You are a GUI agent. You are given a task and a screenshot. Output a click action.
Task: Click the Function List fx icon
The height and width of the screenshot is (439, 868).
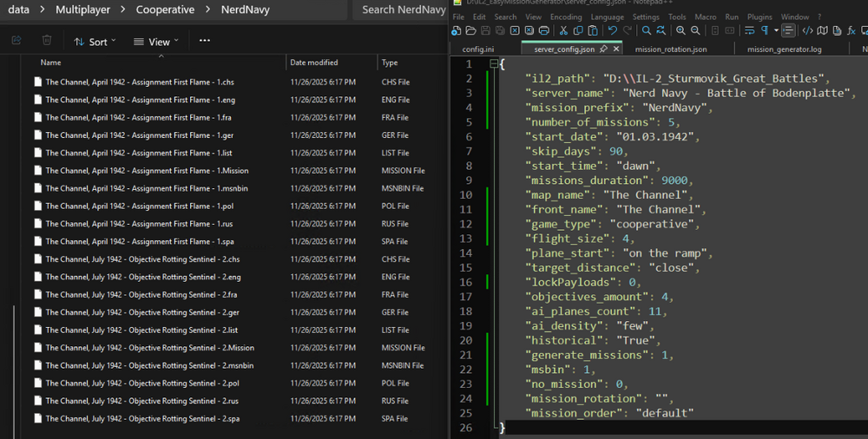(852, 30)
